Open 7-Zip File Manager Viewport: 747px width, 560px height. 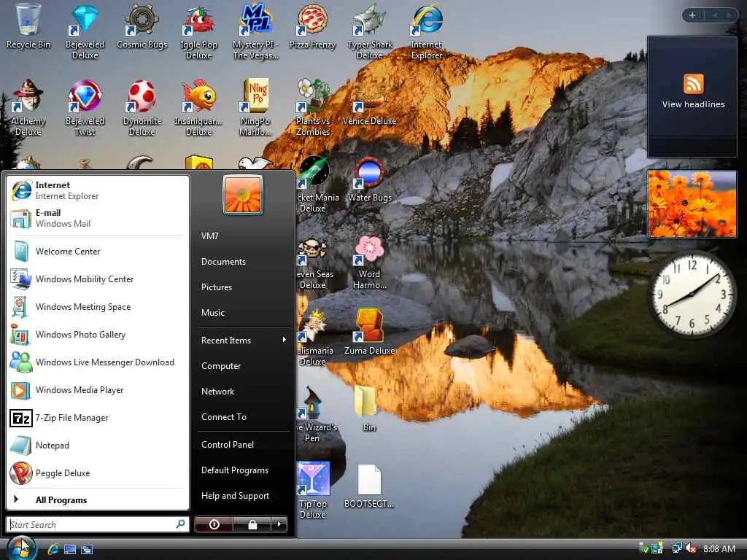point(98,418)
